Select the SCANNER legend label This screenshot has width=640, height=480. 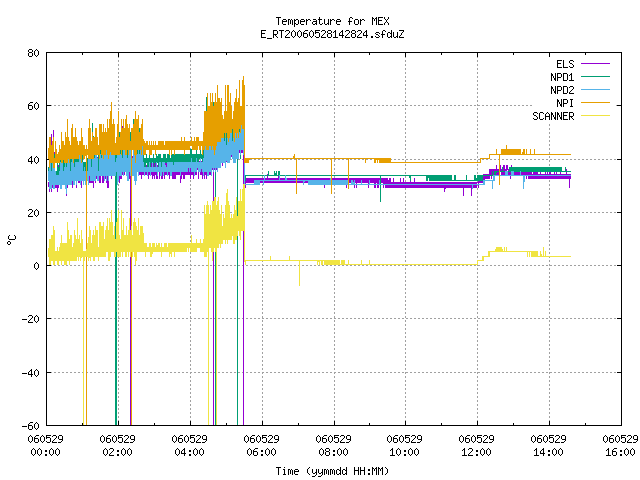(553, 116)
